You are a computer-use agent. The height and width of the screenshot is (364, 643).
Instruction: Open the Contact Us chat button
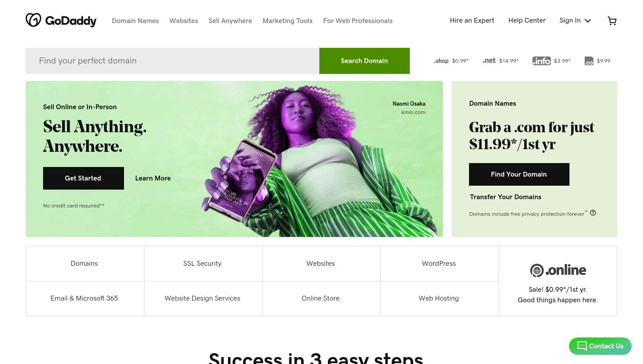[600, 346]
